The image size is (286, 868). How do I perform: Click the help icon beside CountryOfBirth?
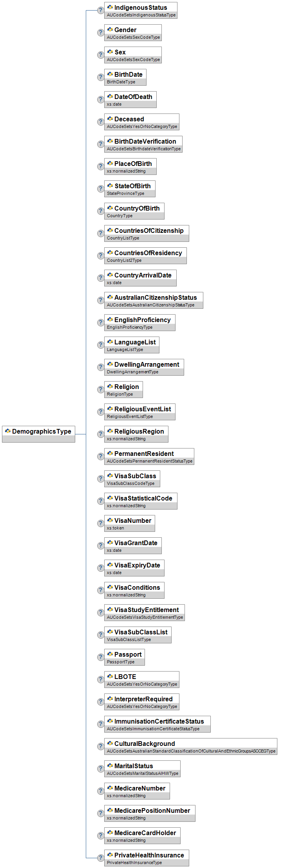(101, 211)
